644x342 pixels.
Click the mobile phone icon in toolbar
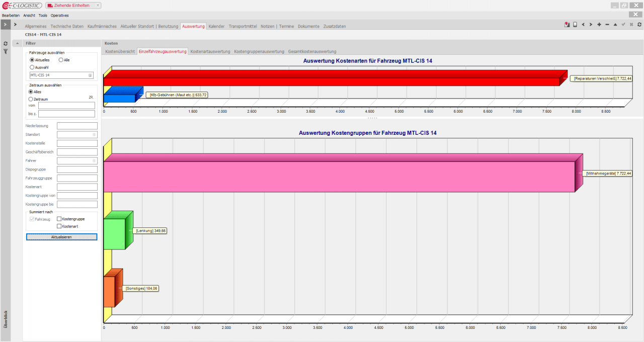point(575,25)
